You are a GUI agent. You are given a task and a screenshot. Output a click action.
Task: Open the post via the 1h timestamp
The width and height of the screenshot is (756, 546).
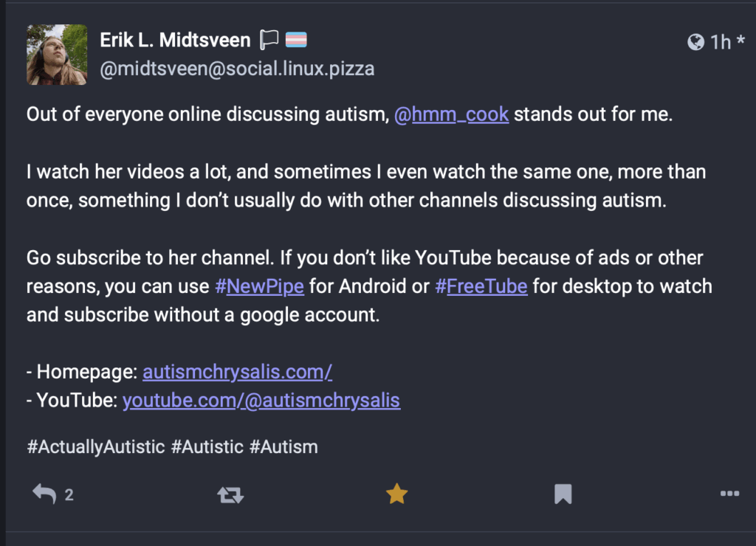tap(721, 42)
